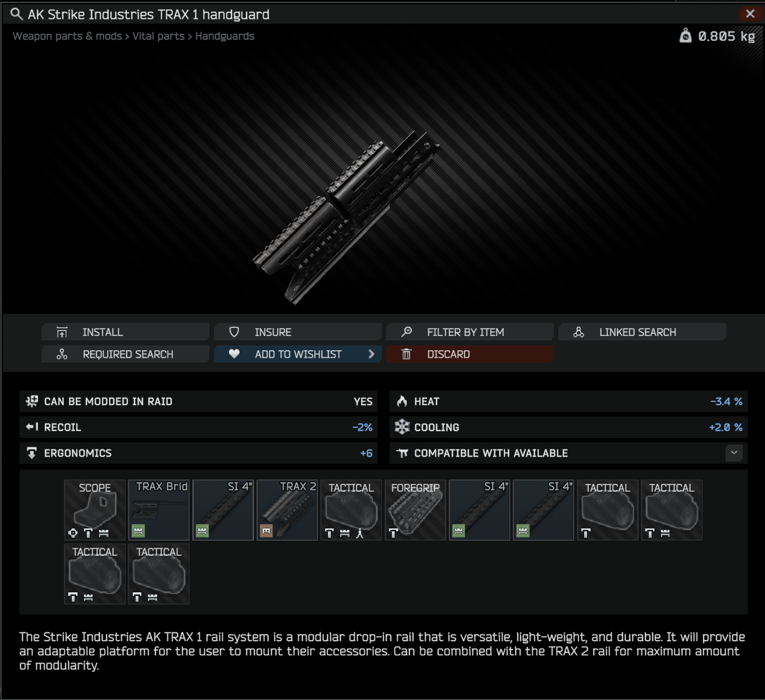Click the install icon beside INSTALL
Image resolution: width=765 pixels, height=700 pixels.
pos(62,332)
